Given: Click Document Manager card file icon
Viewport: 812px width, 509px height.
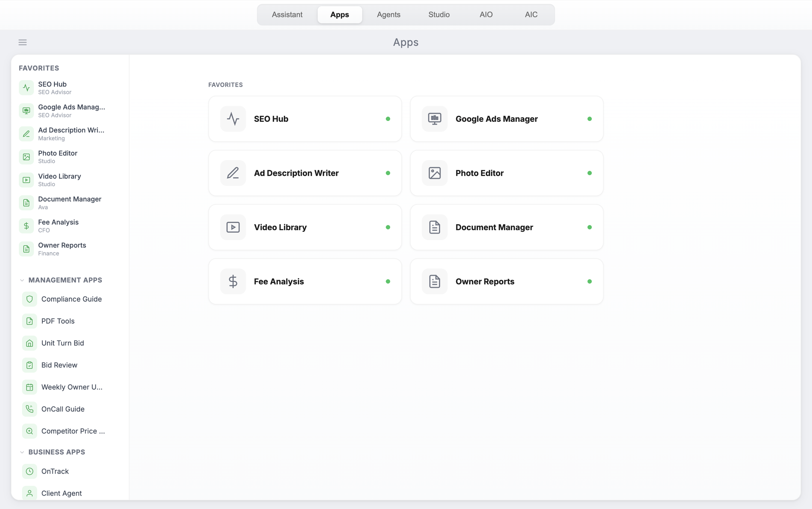Looking at the screenshot, I should (434, 227).
